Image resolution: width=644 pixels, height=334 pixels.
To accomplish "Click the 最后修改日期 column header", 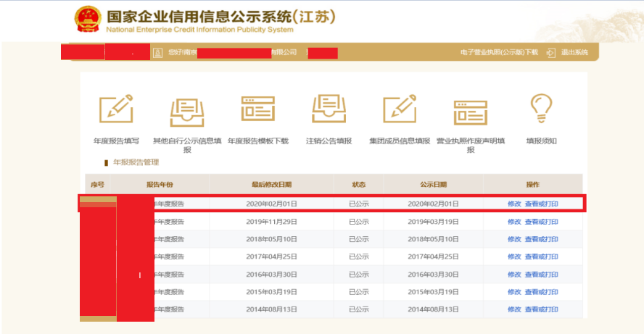I will pyautogui.click(x=271, y=184).
